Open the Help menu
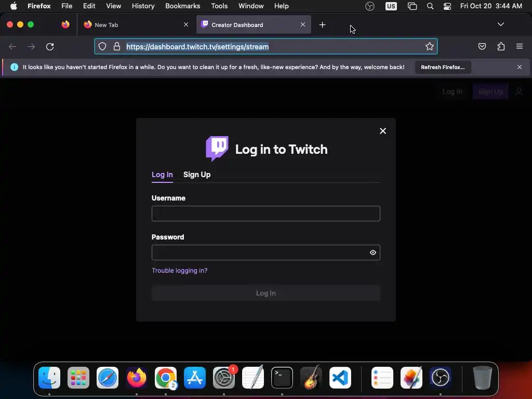532x399 pixels. [281, 6]
